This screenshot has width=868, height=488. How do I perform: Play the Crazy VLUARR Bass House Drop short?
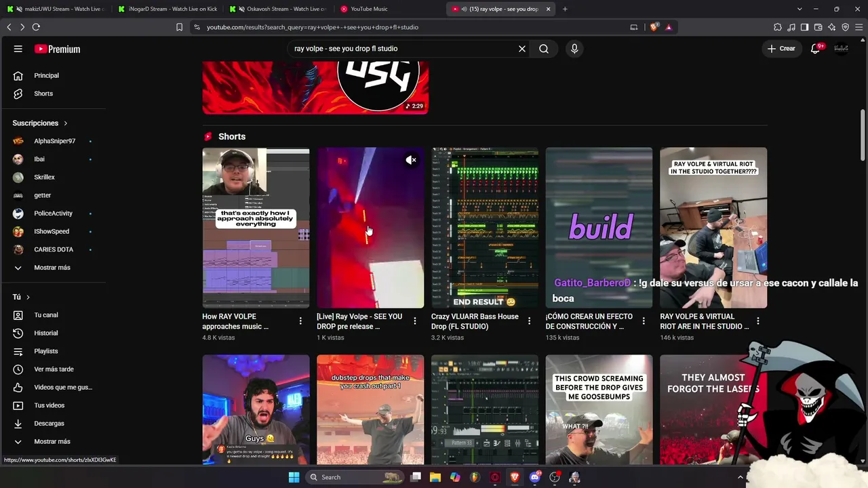coord(485,228)
